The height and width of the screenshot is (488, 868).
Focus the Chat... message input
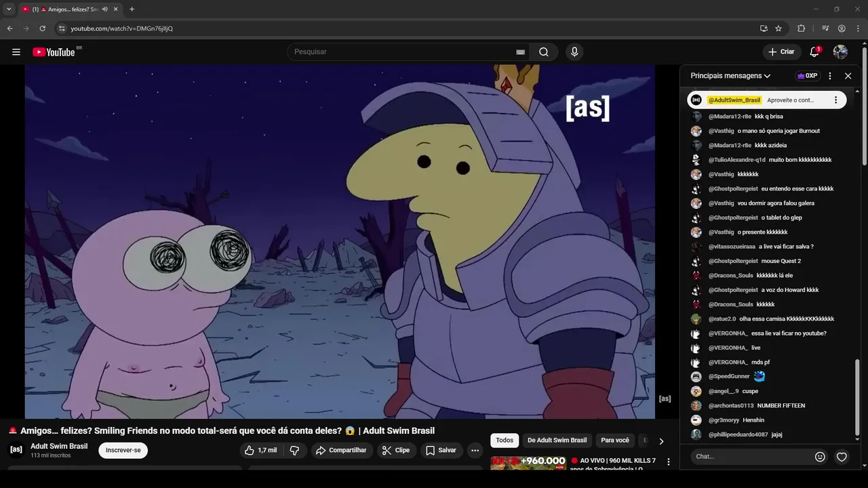[751, 457]
